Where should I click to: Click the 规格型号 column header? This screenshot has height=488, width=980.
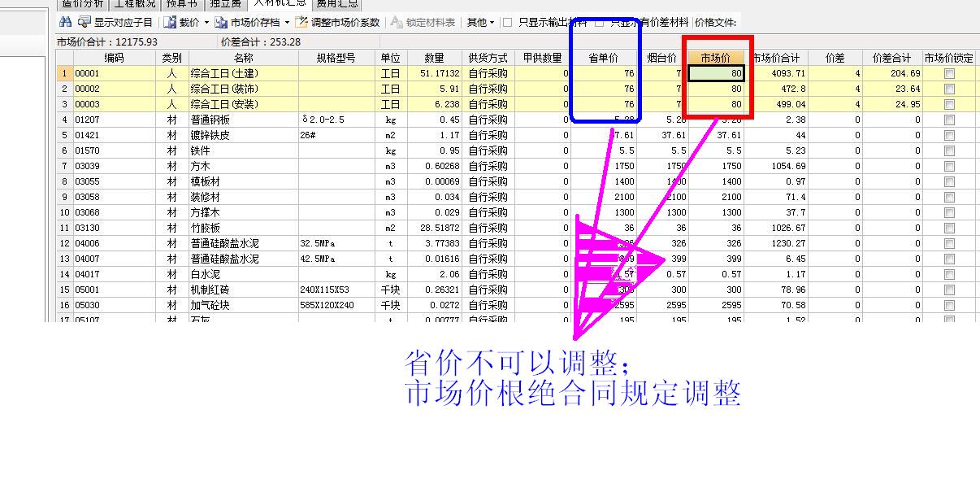click(x=336, y=58)
